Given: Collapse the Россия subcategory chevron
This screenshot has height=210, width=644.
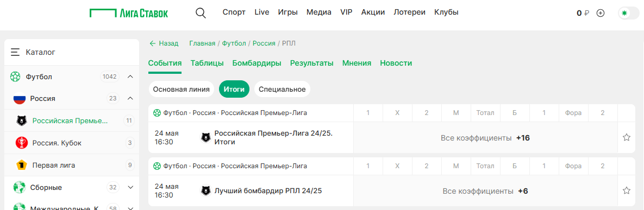Looking at the screenshot, I should tap(130, 98).
